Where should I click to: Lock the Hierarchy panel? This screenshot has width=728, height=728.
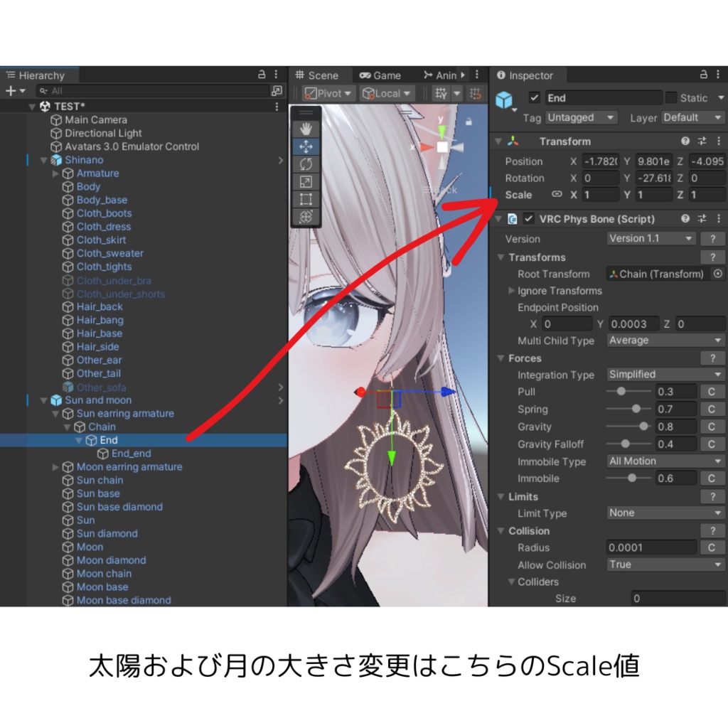[x=262, y=74]
